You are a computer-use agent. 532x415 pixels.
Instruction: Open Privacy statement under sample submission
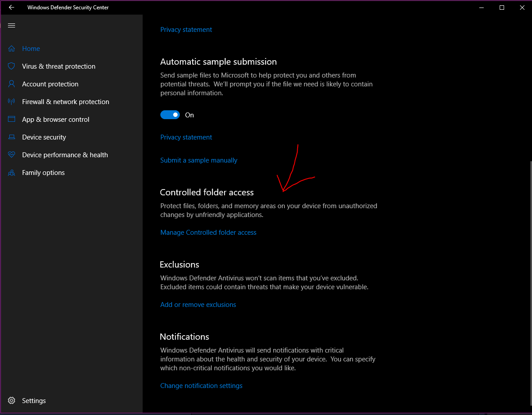[x=186, y=137]
